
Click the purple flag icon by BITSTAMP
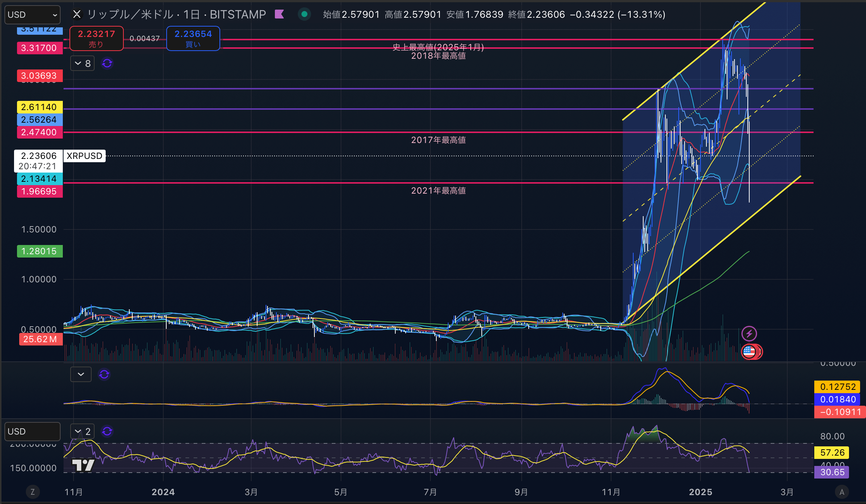coord(279,14)
